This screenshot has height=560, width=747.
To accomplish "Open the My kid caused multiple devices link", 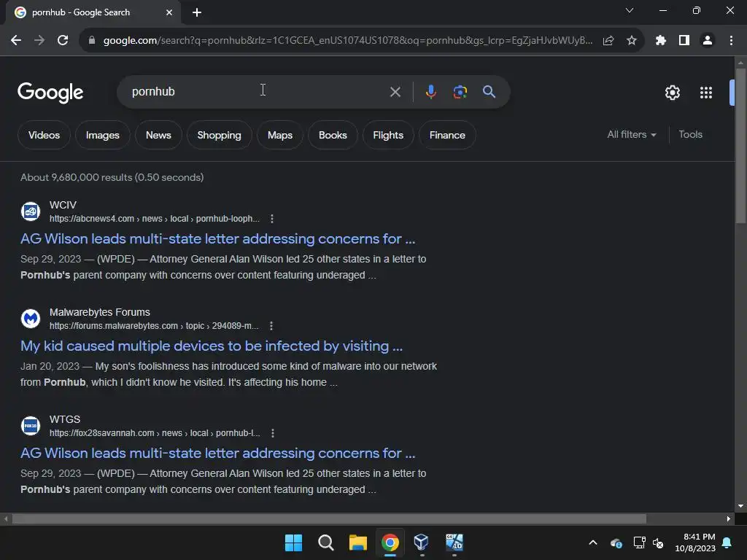I will click(x=212, y=346).
